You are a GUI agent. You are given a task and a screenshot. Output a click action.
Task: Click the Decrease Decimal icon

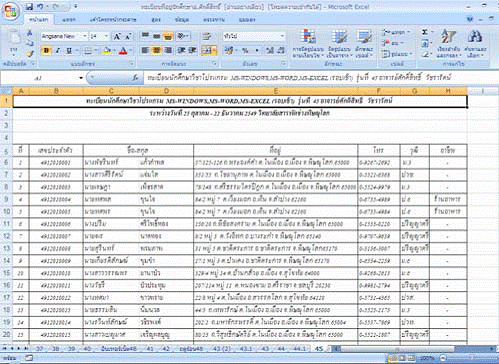point(281,51)
